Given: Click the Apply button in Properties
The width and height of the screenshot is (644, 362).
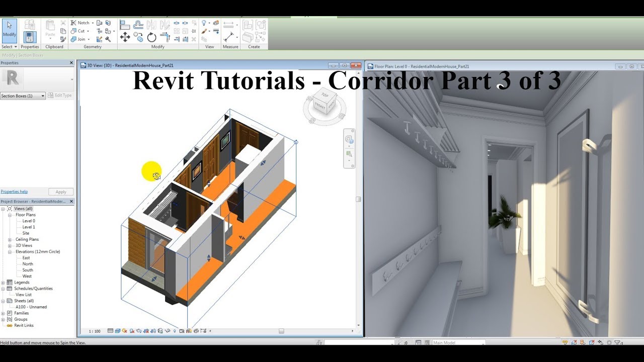Looking at the screenshot, I should [61, 192].
